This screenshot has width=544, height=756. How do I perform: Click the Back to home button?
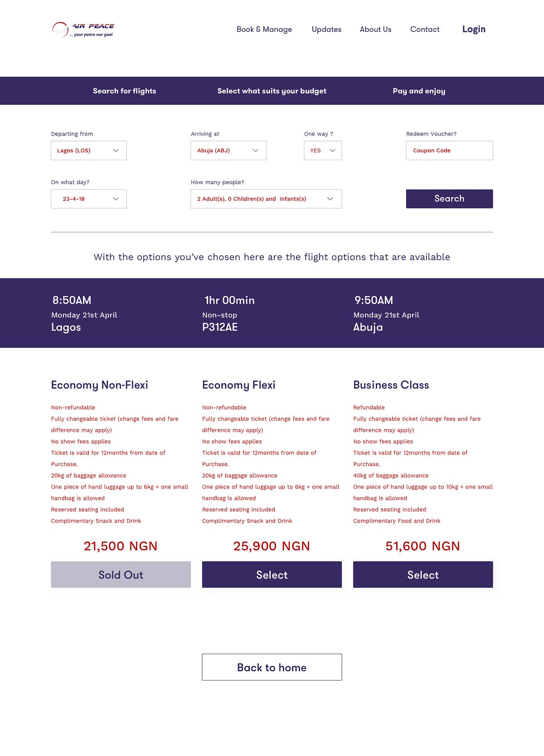point(272,667)
